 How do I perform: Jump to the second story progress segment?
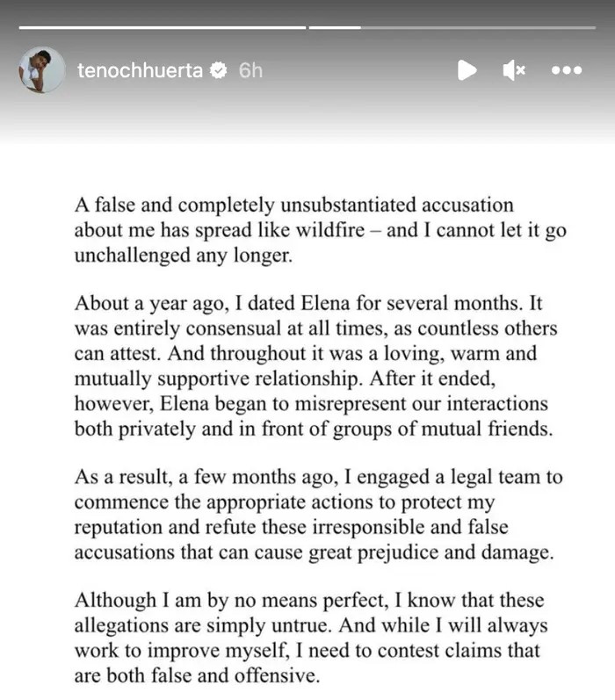point(334,27)
